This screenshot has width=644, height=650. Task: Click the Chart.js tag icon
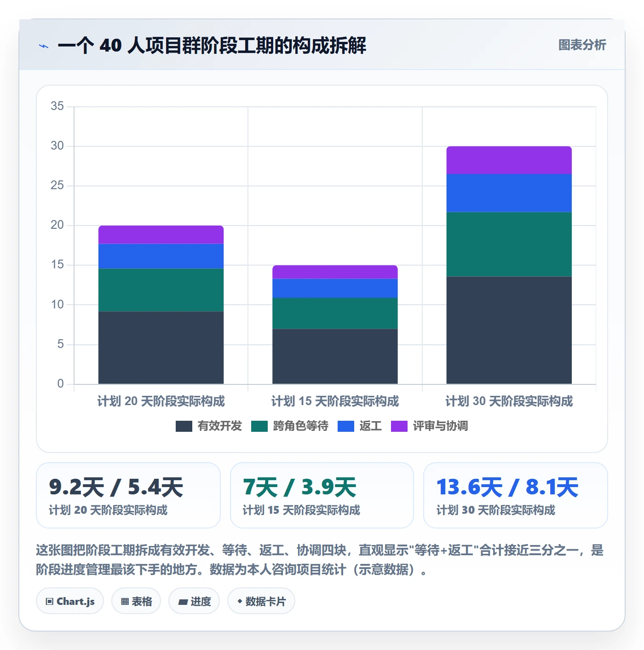[x=50, y=601]
